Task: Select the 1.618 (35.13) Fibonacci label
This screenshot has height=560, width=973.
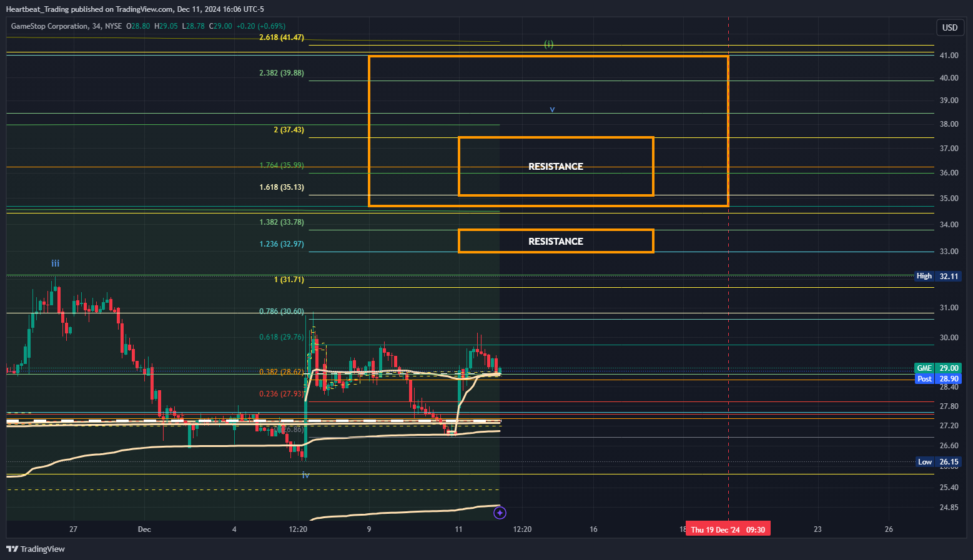Action: [282, 187]
